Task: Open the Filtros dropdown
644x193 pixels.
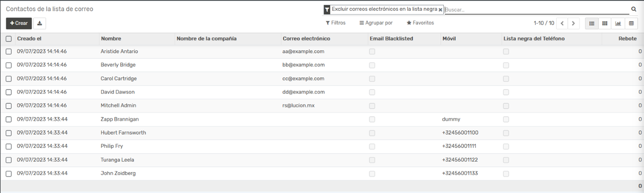Action: [336, 23]
